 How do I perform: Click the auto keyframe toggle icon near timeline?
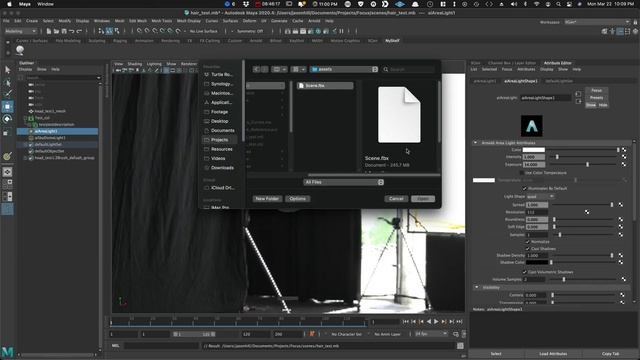[312, 334]
